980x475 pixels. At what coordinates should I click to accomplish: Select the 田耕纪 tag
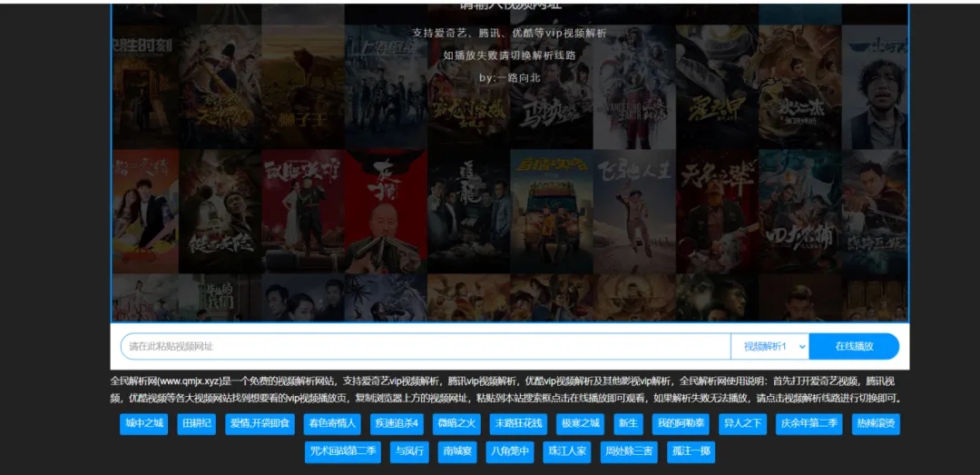click(197, 423)
